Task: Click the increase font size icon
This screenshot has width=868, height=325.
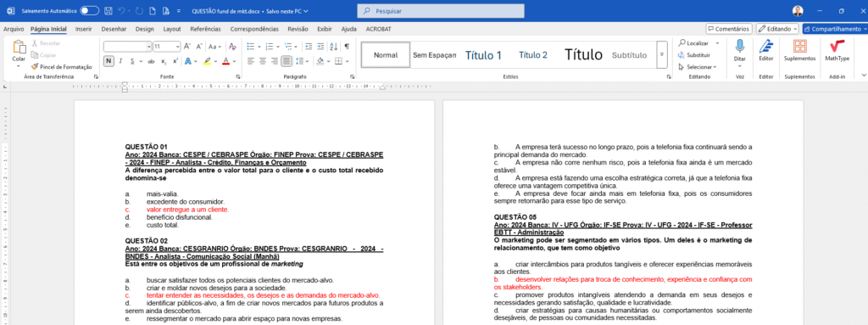Action: point(187,47)
